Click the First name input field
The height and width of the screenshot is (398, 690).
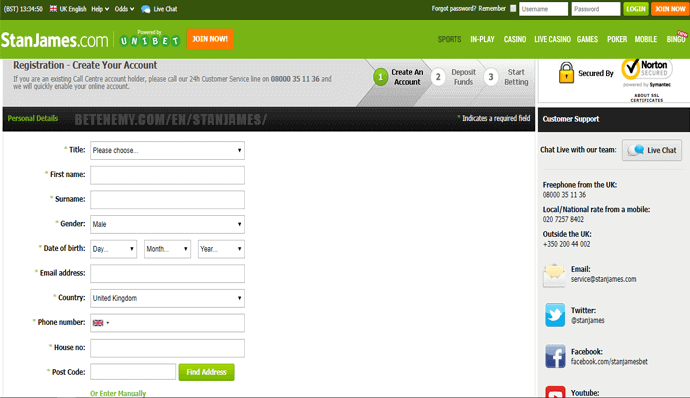167,175
